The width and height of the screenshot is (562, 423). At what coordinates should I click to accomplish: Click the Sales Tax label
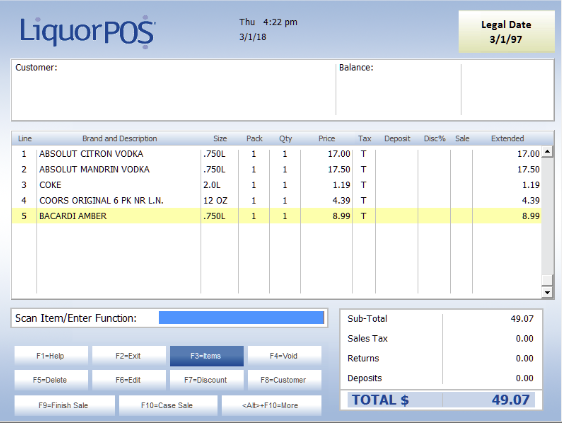(x=367, y=338)
